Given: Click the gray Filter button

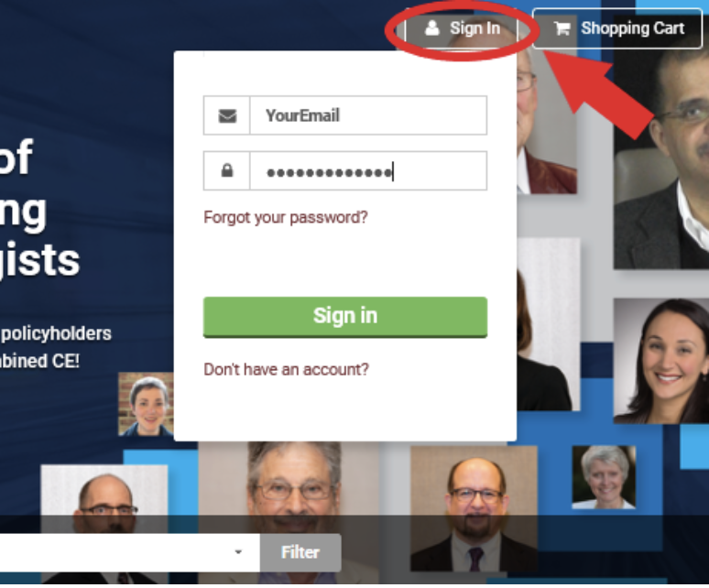Looking at the screenshot, I should pyautogui.click(x=300, y=552).
